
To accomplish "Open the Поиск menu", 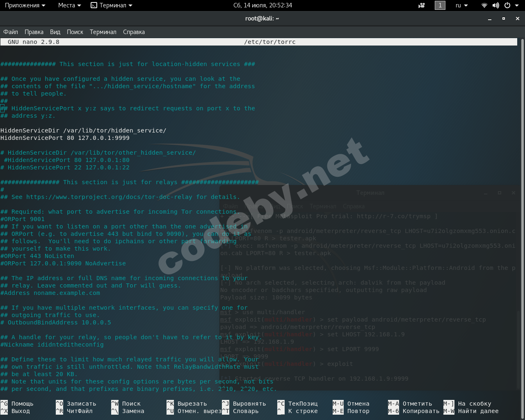I will pos(75,32).
